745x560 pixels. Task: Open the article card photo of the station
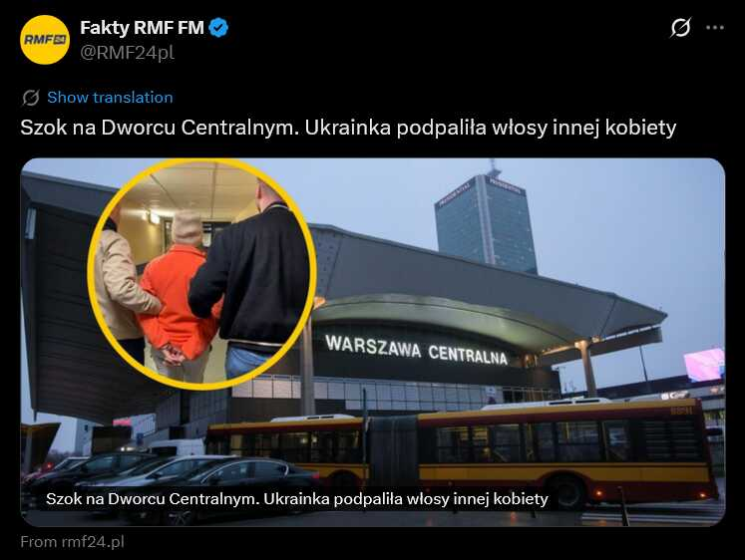[373, 342]
